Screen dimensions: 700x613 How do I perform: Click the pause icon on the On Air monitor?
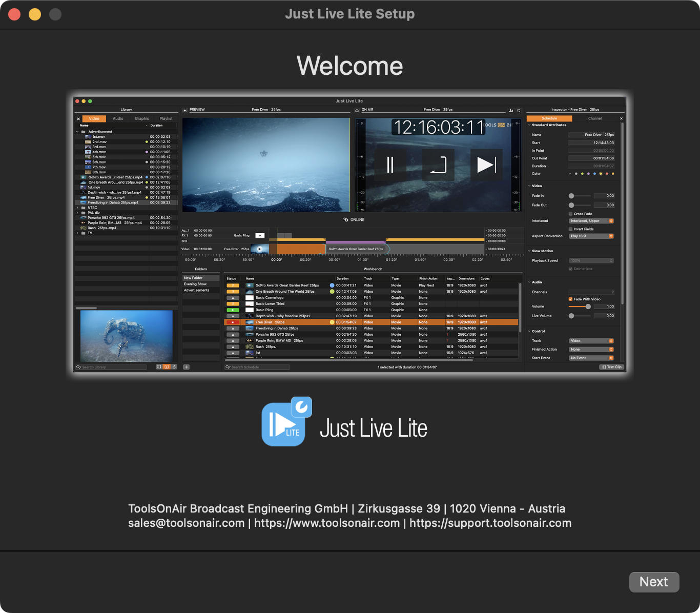pos(390,165)
